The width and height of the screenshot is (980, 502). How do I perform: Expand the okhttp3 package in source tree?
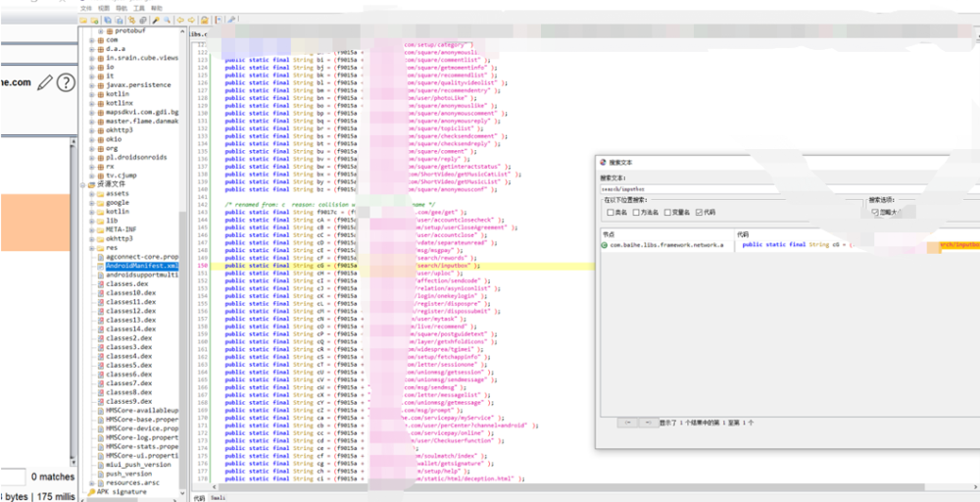pyautogui.click(x=91, y=130)
